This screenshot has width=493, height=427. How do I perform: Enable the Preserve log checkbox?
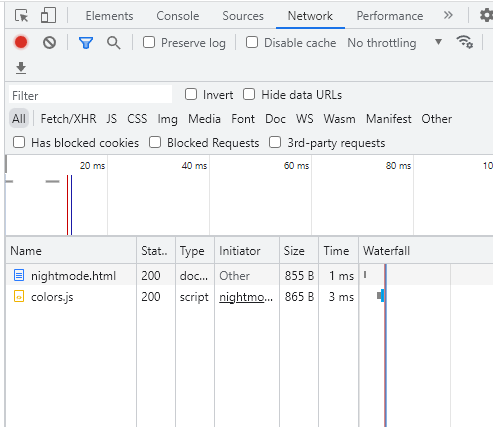149,42
